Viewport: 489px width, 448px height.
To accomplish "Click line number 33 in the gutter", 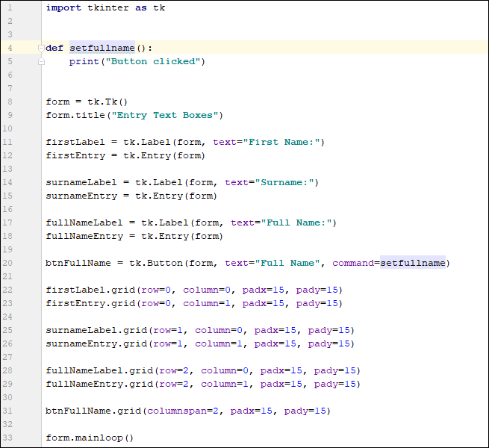I will 7,438.
